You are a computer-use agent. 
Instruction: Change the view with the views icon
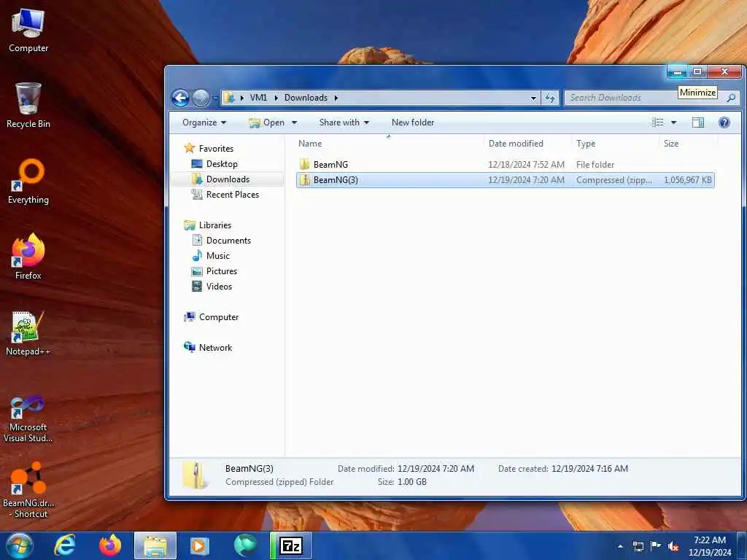658,122
